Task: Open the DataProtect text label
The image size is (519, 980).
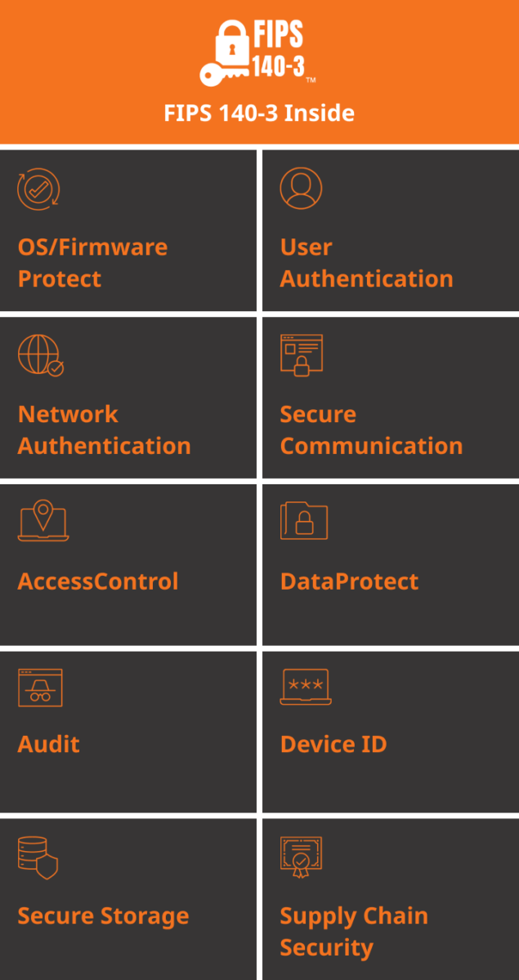Action: tap(349, 581)
